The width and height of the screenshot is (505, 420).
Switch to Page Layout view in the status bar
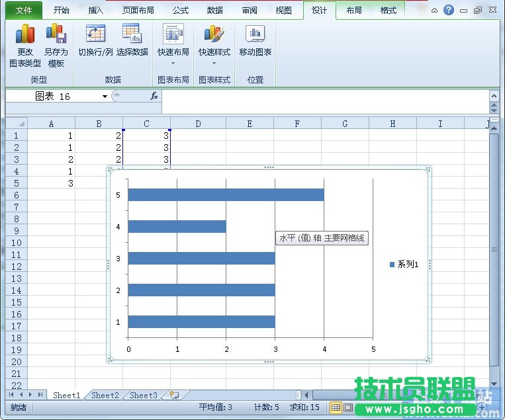(347, 407)
